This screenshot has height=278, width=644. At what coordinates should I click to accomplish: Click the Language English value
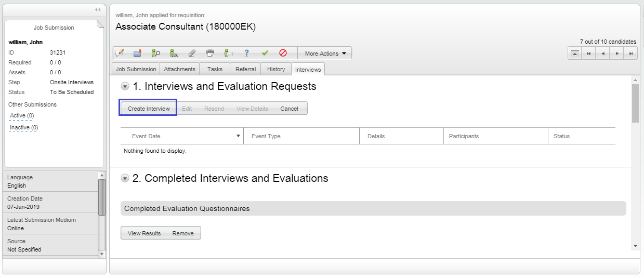pos(17,186)
